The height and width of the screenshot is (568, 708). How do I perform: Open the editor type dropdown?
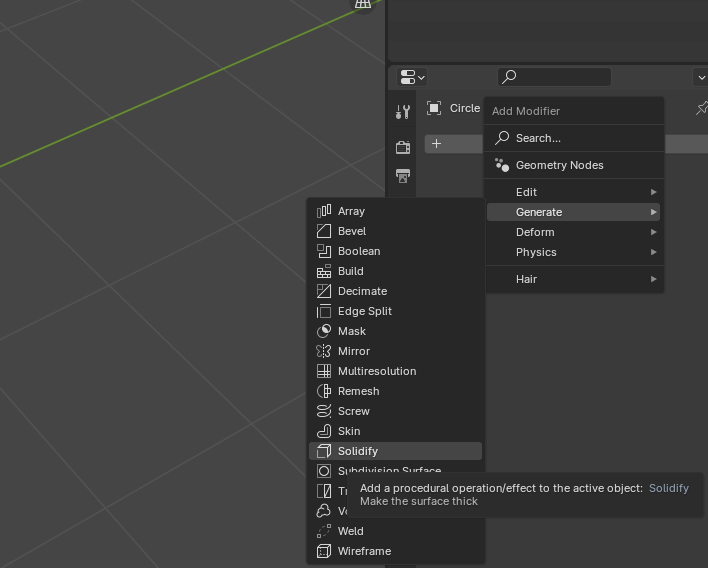point(412,77)
